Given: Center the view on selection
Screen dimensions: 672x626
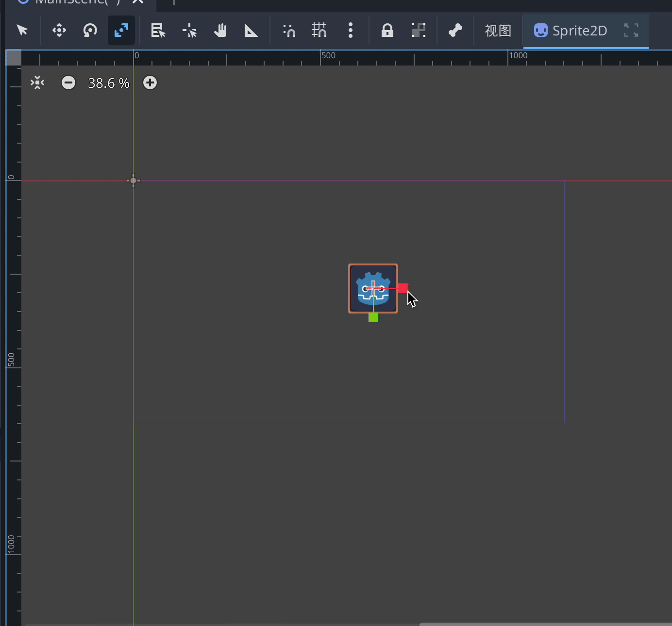Looking at the screenshot, I should (x=37, y=82).
